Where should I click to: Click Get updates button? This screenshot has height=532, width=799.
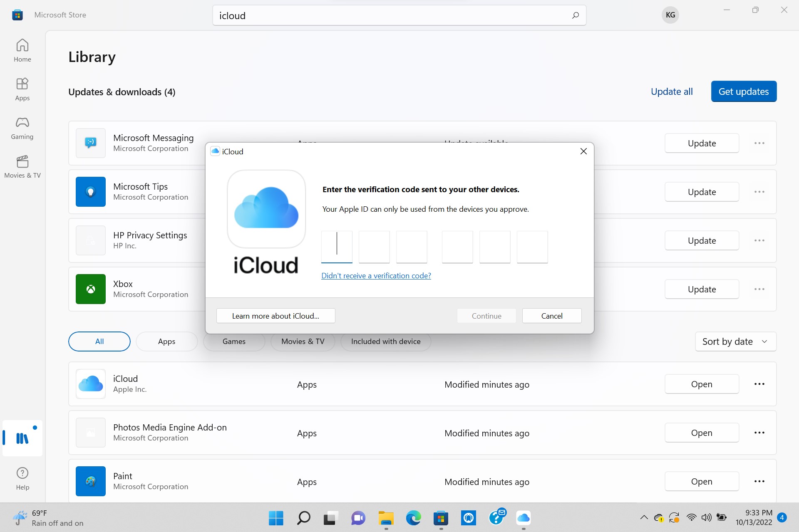[744, 92]
